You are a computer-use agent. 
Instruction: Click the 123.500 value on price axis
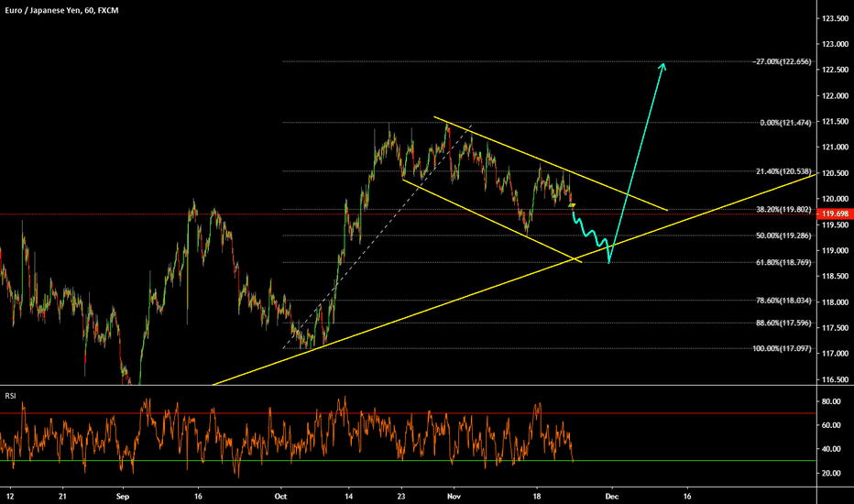(833, 18)
